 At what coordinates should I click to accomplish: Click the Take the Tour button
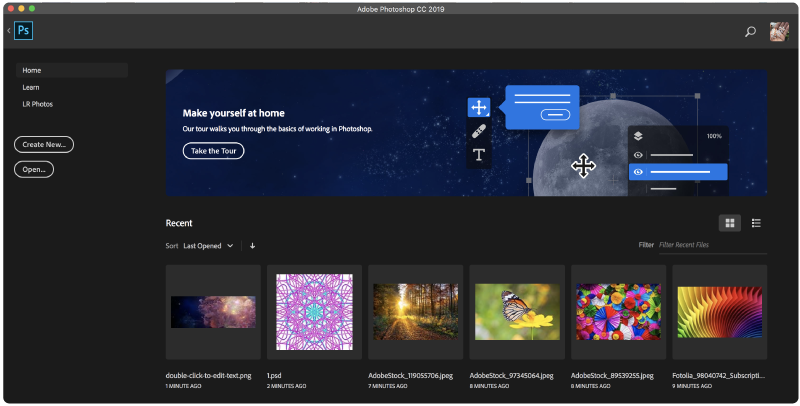click(x=213, y=151)
